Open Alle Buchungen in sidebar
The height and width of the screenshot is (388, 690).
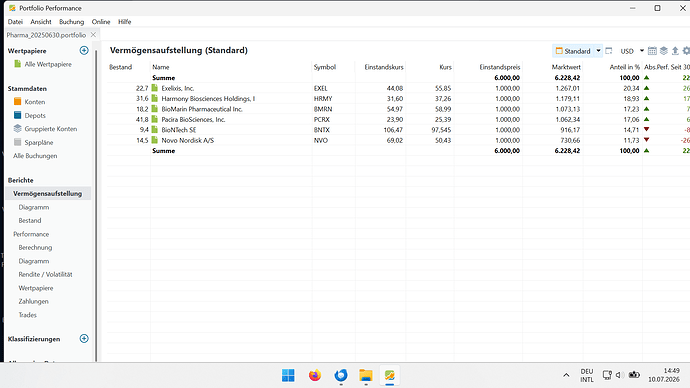pyautogui.click(x=35, y=156)
